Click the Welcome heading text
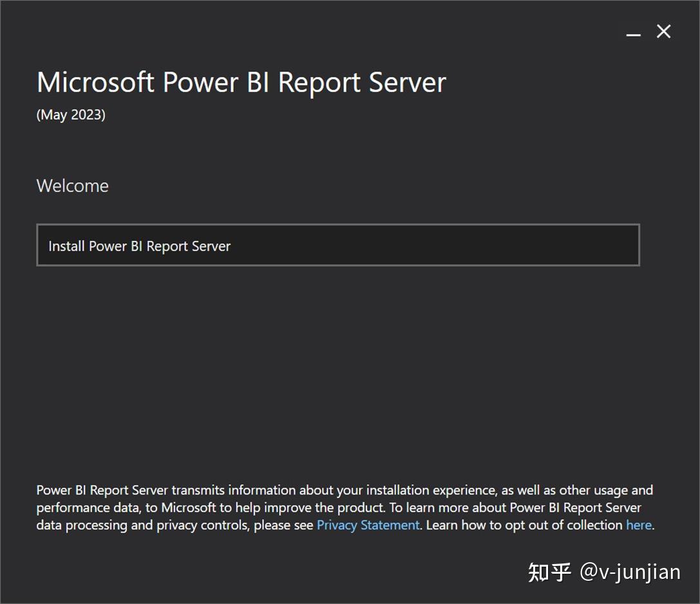This screenshot has width=700, height=604. (x=72, y=185)
